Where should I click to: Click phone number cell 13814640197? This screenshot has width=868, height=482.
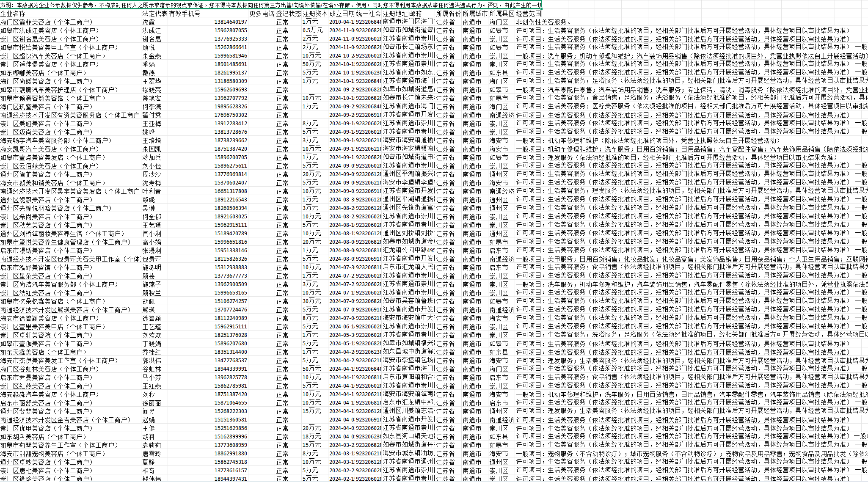click(230, 22)
